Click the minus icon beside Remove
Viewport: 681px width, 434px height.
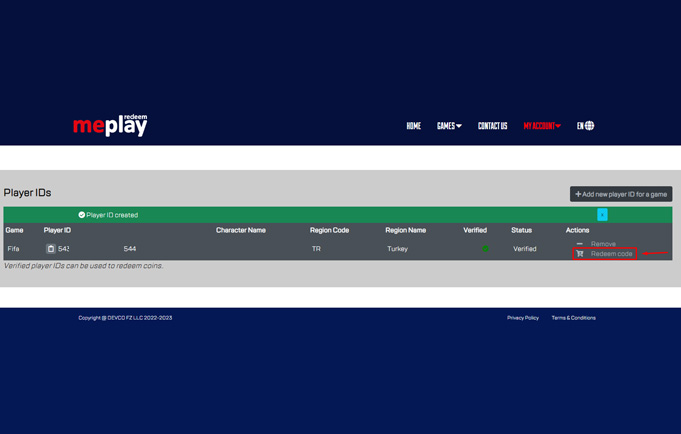pyautogui.click(x=580, y=244)
